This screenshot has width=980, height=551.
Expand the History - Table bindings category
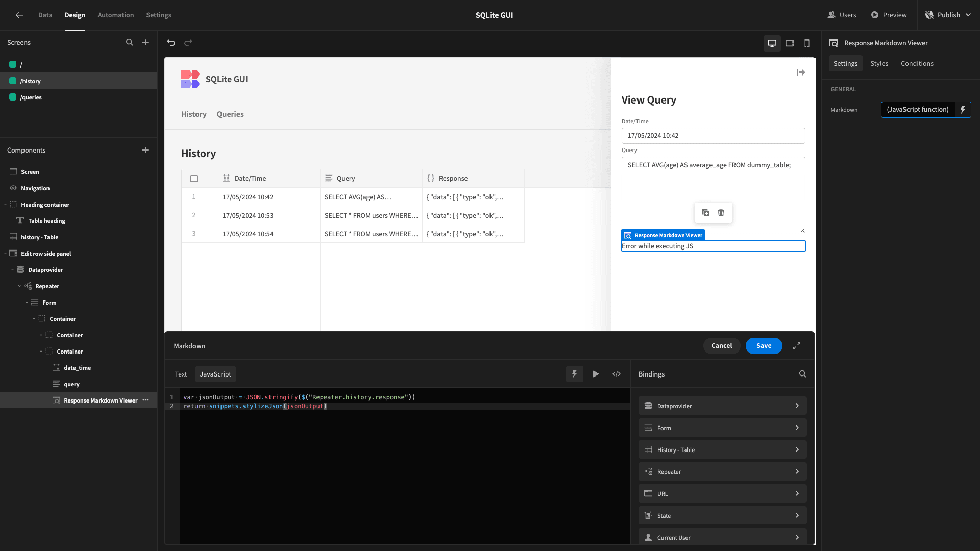[x=722, y=450]
